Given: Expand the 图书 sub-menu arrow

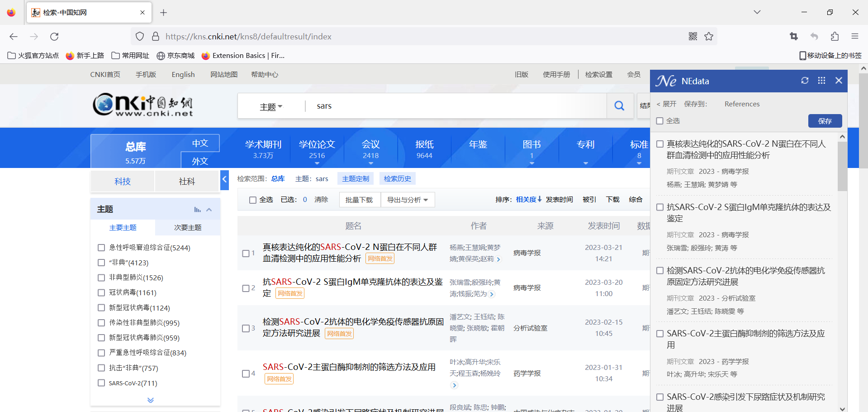Looking at the screenshot, I should [x=532, y=163].
